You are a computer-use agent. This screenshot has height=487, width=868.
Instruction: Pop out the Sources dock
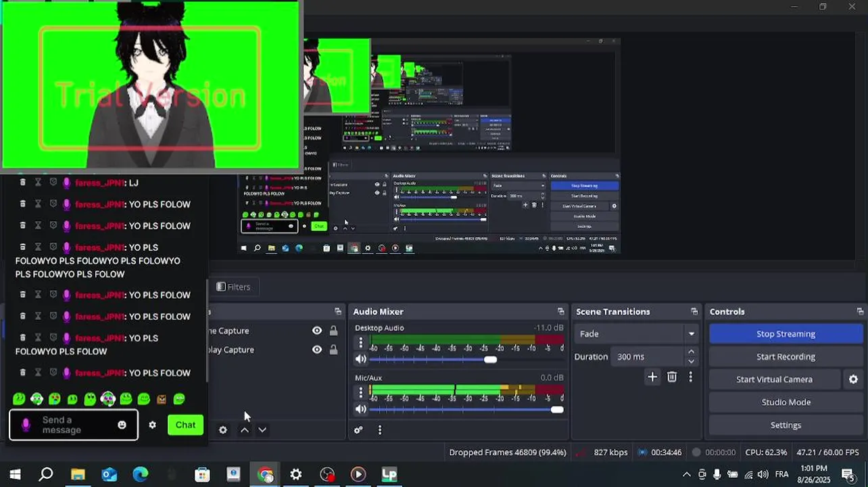[338, 311]
